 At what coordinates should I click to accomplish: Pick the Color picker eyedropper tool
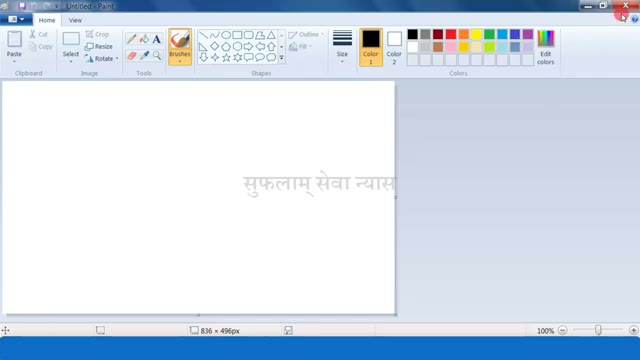coord(144,56)
